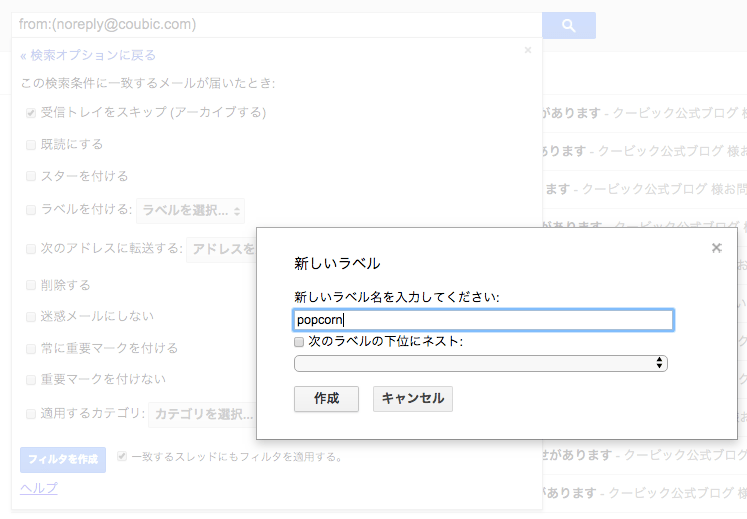This screenshot has height=519, width=747.
Task: Click the 新しいラベル名を入力してください prompt text
Action: [396, 297]
